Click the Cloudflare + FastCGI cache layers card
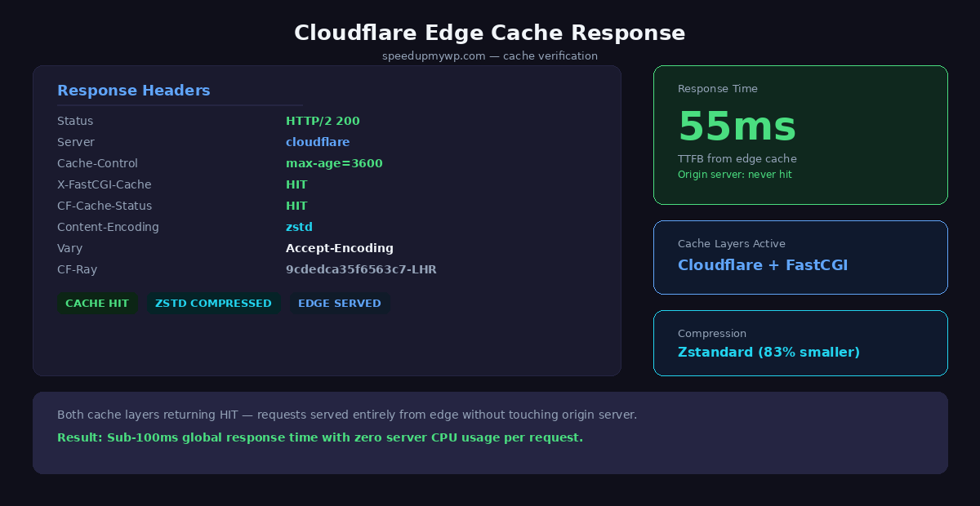This screenshot has width=980, height=506. pos(800,257)
